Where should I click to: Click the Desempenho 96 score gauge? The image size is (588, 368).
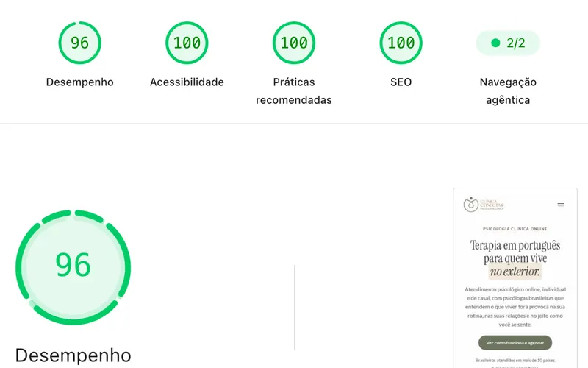(79, 43)
